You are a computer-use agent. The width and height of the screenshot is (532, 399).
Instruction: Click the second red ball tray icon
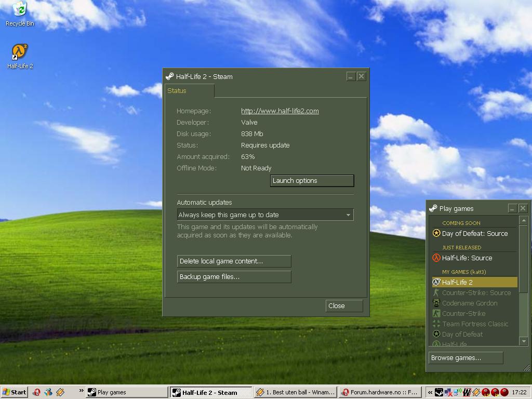(x=495, y=392)
